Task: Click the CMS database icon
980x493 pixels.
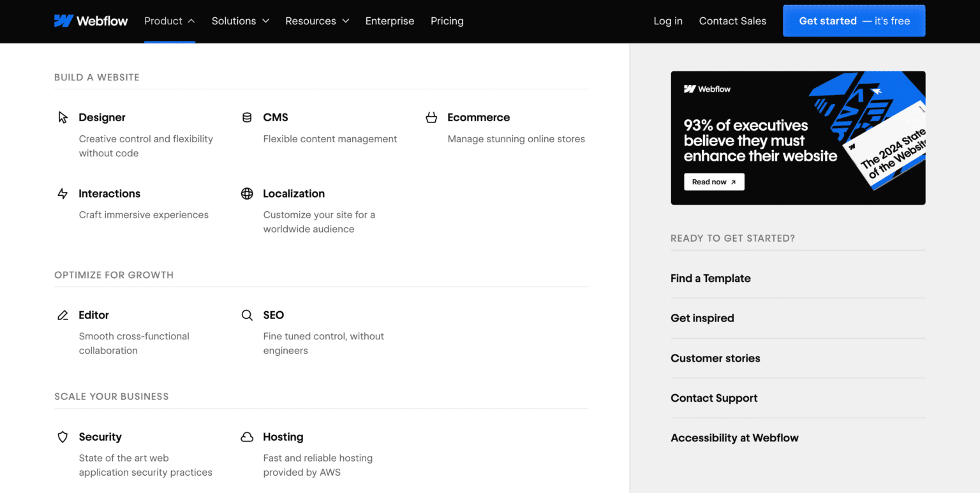Action: tap(247, 117)
